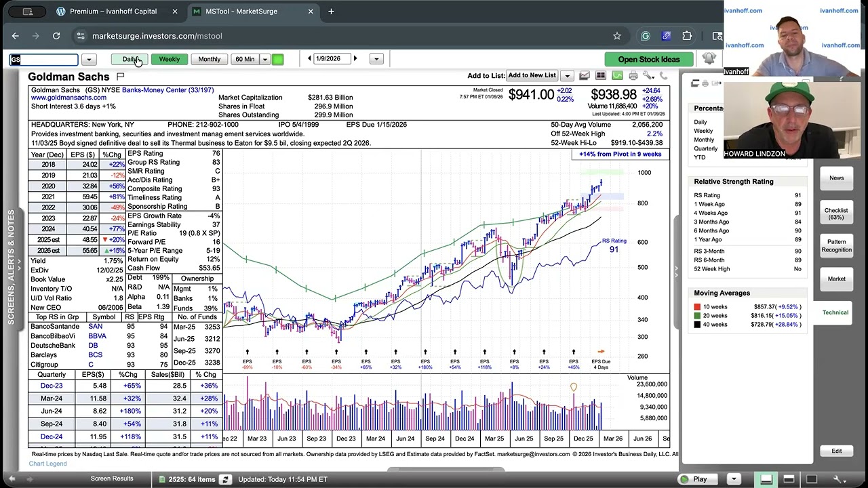Click back arrow in bottom status bar
This screenshot has height=488, width=868.
[11, 479]
